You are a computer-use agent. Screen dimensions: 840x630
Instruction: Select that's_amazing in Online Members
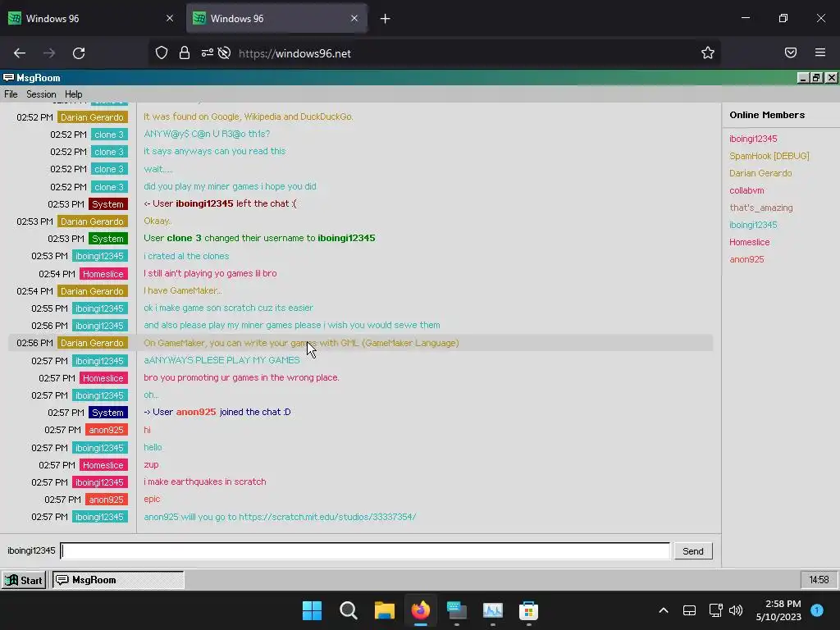click(760, 208)
